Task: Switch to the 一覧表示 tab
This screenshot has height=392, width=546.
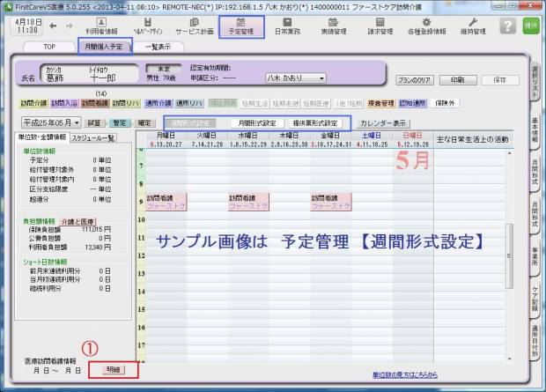Action: pyautogui.click(x=158, y=46)
